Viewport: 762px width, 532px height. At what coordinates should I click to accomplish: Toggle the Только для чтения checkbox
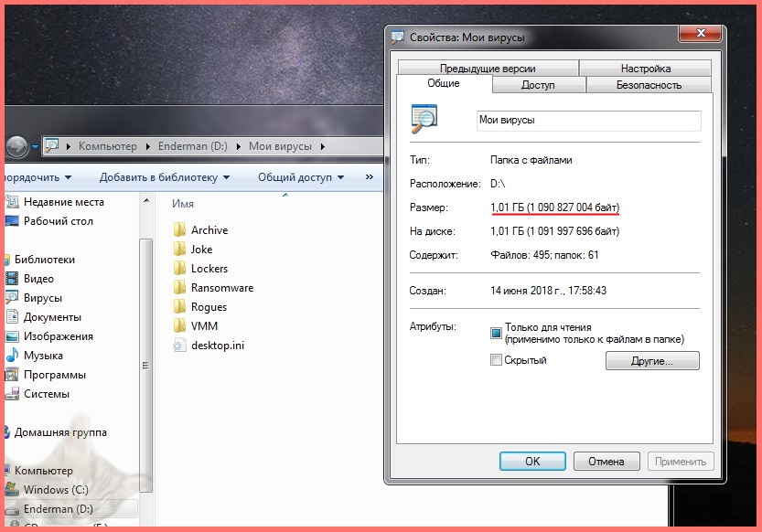click(496, 333)
